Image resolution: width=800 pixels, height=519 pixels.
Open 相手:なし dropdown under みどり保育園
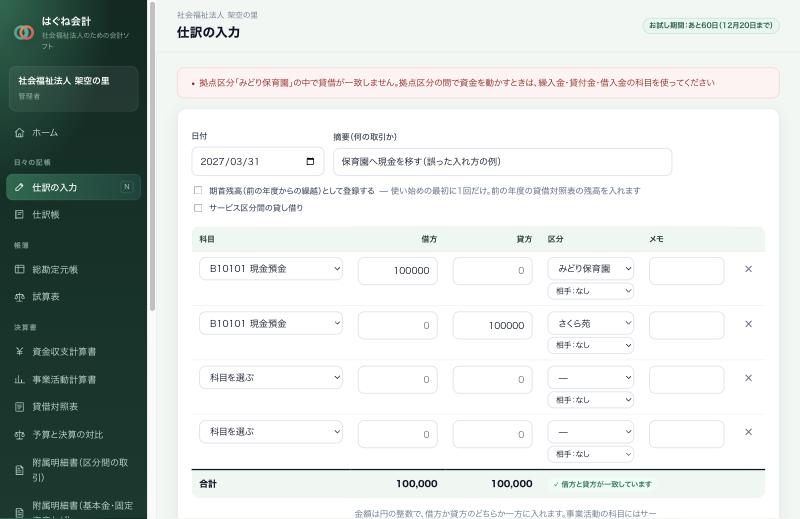pos(591,291)
